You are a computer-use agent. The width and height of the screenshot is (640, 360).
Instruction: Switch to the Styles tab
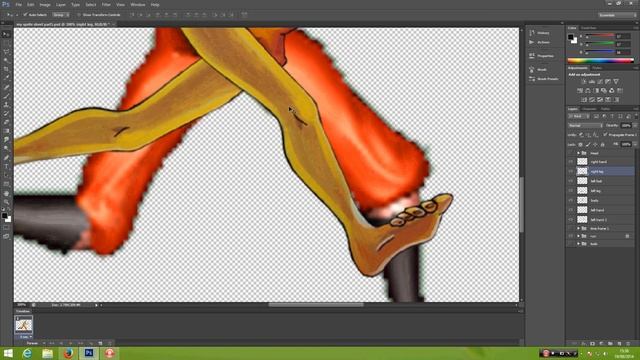pyautogui.click(x=598, y=68)
